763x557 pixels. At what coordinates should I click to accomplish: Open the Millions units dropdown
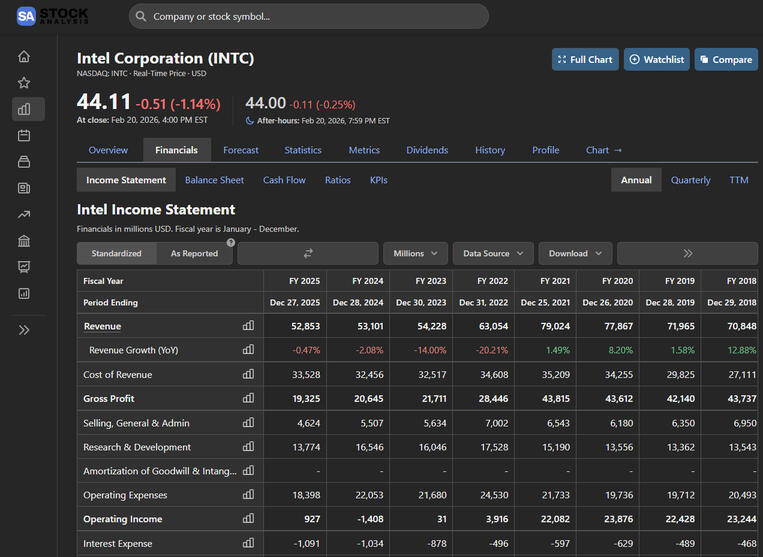(x=415, y=253)
